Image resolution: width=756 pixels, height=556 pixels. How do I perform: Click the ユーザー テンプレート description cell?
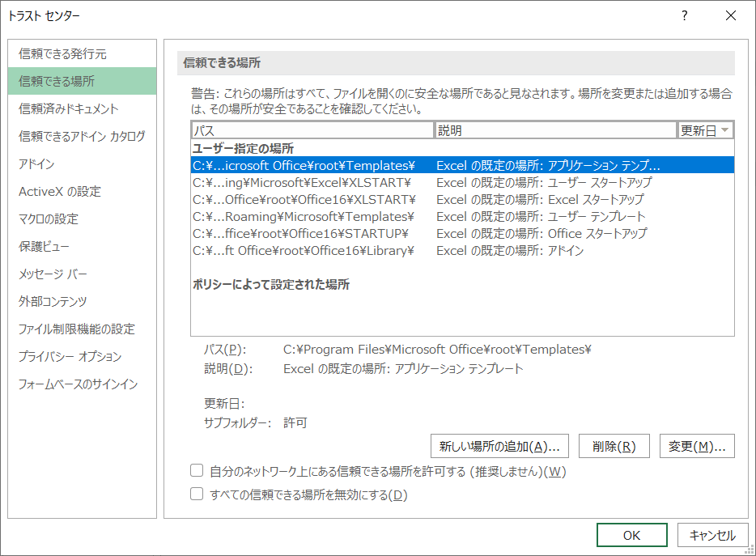[x=541, y=217]
